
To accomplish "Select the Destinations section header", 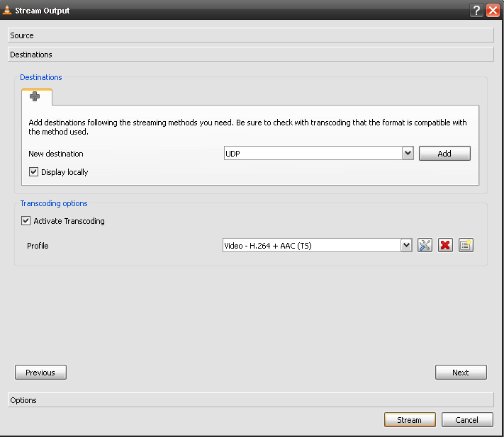I will 251,55.
